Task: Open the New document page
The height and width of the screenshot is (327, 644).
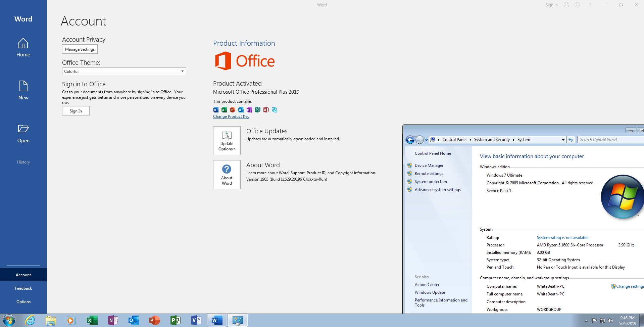Action: pos(23,90)
